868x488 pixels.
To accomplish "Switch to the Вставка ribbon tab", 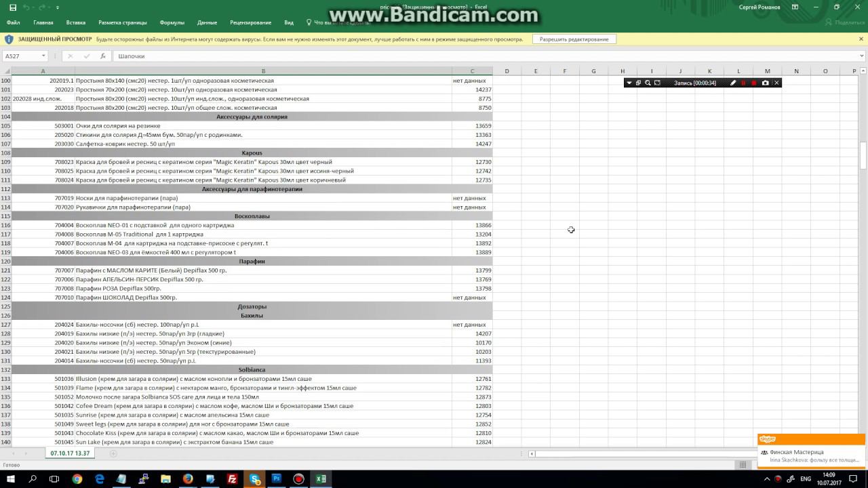I will 76,22.
